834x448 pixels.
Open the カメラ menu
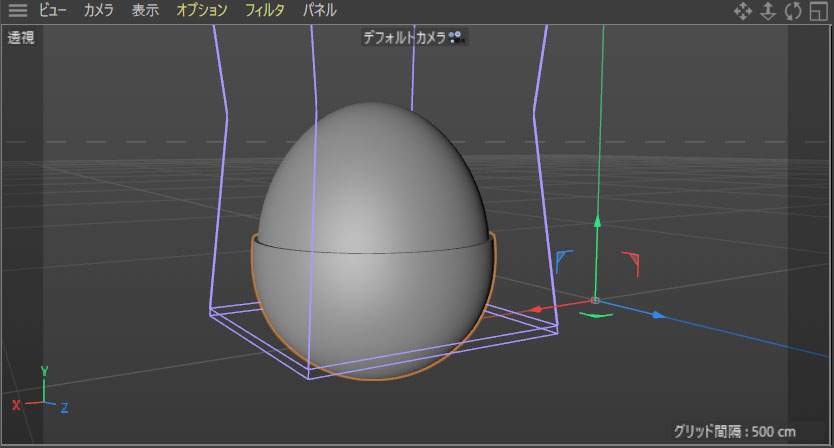[98, 11]
